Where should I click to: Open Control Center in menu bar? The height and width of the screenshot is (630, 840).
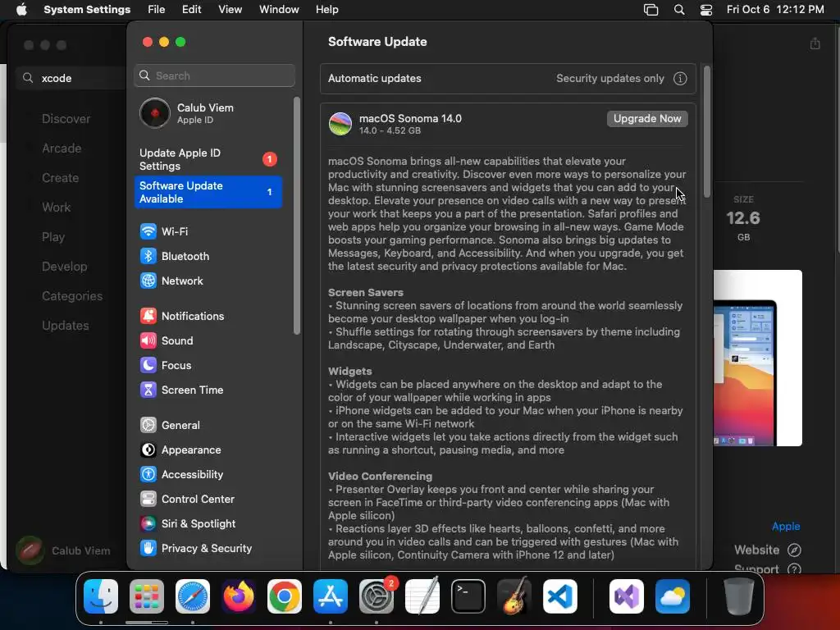706,10
